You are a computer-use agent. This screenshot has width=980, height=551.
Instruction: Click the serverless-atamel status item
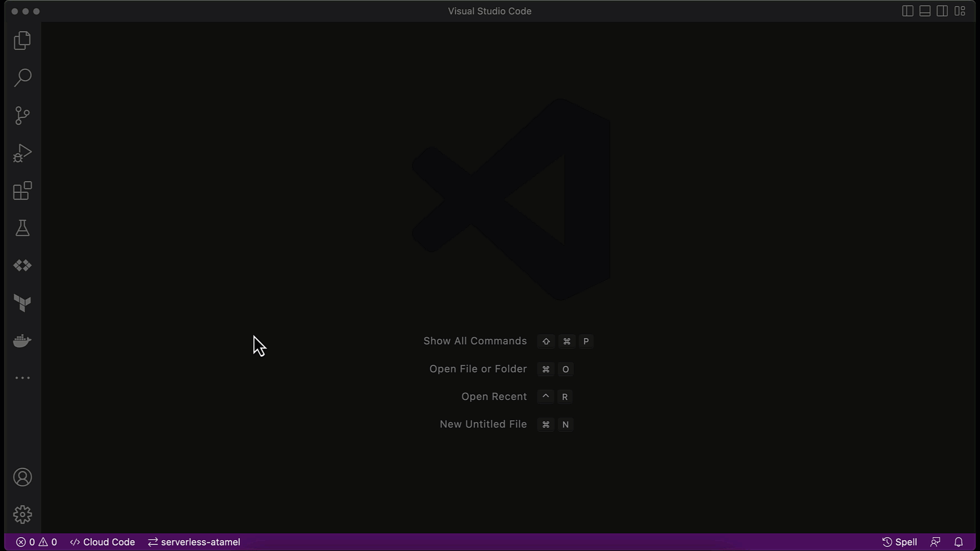(x=194, y=542)
